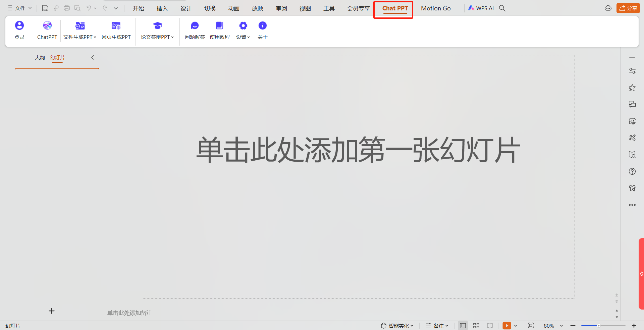Screen dimensions: 644x330
Task: Click the zoom slider handle
Action: (598, 326)
